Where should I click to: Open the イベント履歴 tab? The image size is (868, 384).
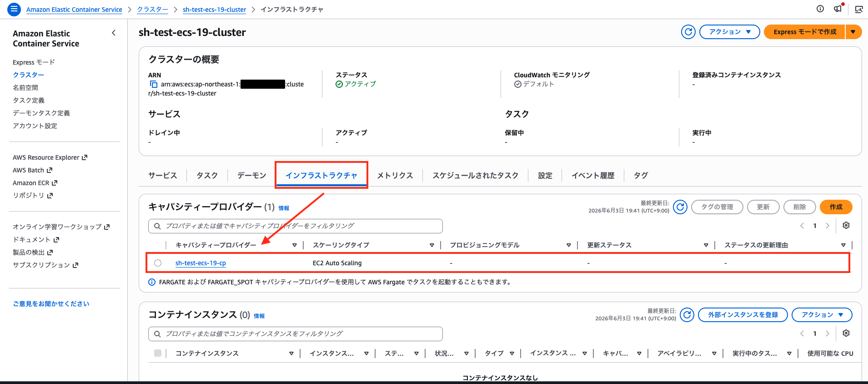point(593,175)
